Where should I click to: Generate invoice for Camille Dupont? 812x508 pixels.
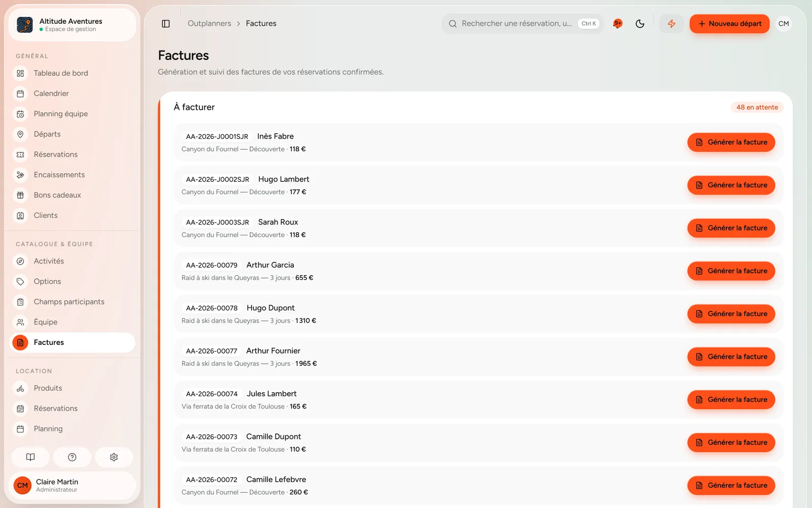[731, 443]
